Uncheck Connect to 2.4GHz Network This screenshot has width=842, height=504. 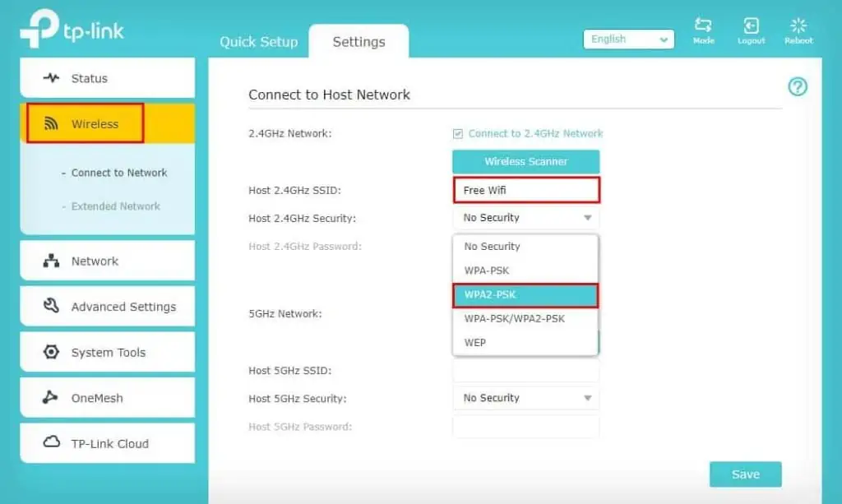tap(456, 132)
